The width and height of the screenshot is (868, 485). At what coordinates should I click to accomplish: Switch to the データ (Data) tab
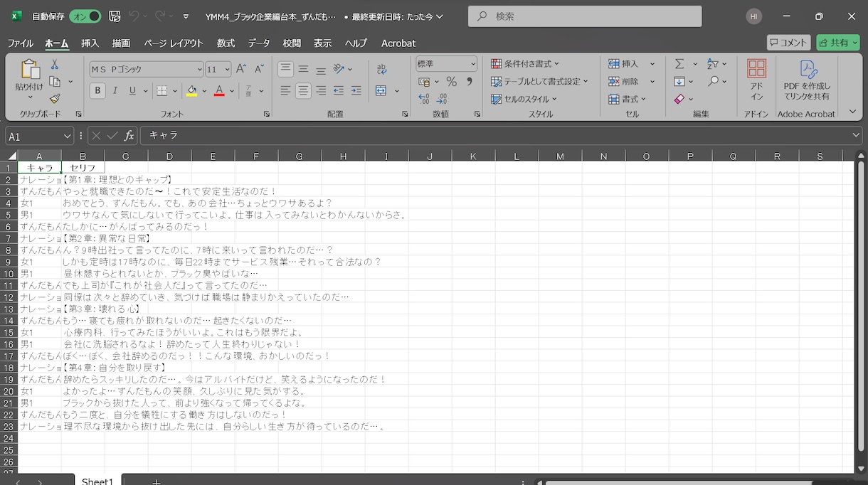pos(259,43)
